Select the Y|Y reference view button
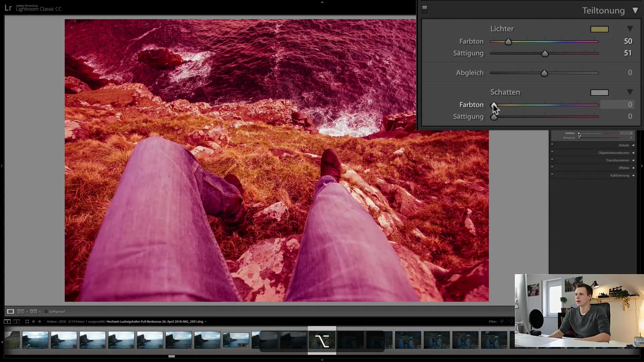 click(x=33, y=312)
